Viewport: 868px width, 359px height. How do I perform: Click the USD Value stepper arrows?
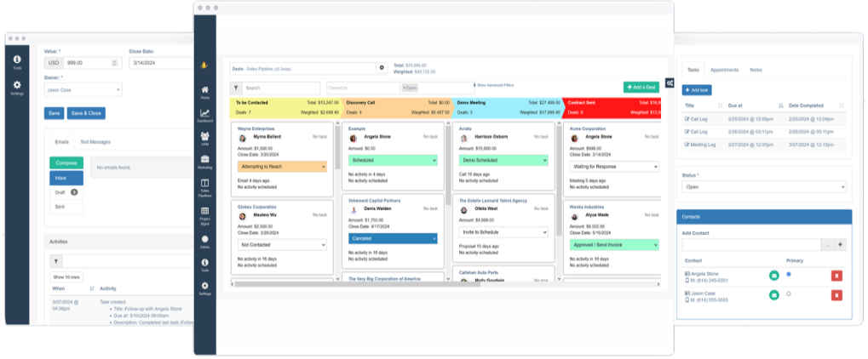pos(114,63)
